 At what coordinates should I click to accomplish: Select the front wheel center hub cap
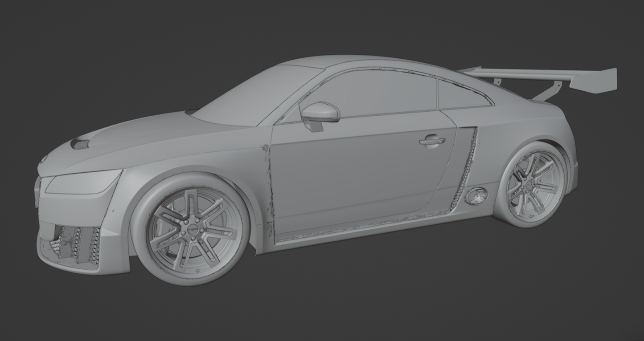click(192, 230)
